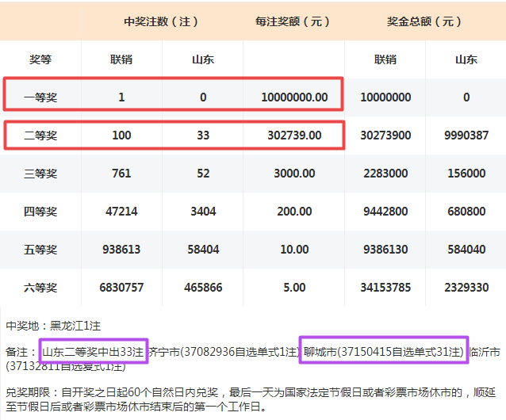Click the 465866 Shandong count cell
The image size is (506, 420).
[203, 288]
